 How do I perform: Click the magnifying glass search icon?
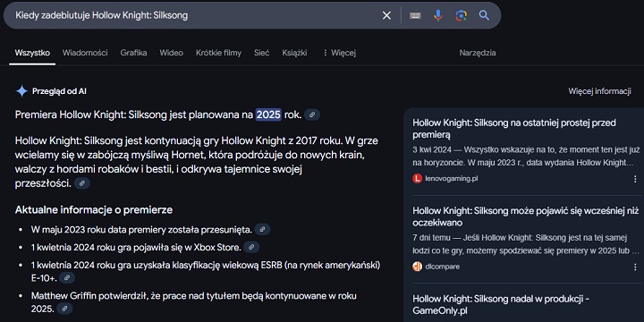pyautogui.click(x=484, y=15)
